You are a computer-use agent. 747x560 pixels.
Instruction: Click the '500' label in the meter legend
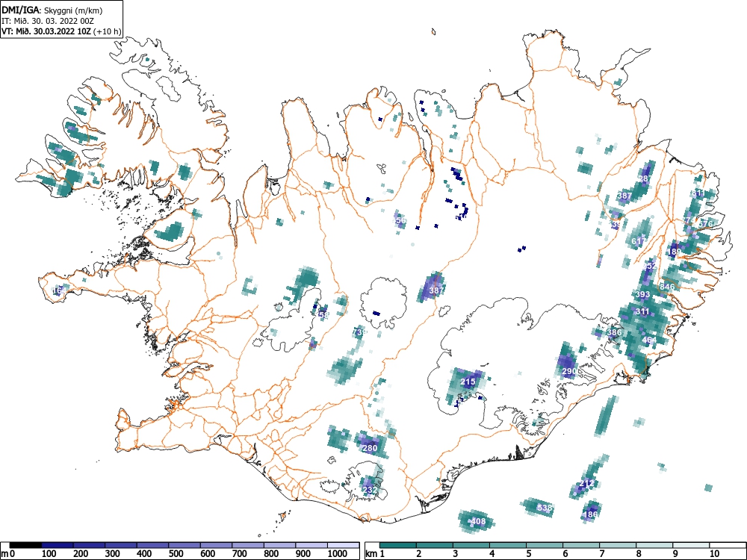176,553
